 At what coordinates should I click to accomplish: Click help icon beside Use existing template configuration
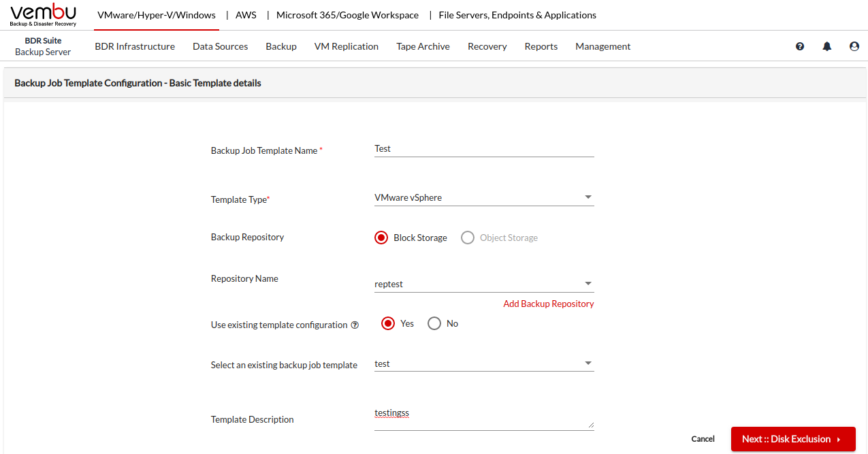tap(355, 325)
